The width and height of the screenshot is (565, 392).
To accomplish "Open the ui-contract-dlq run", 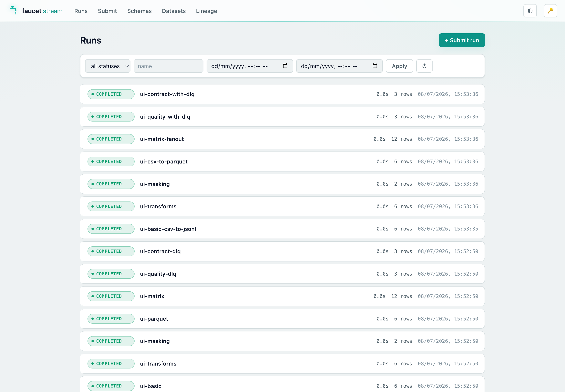I will (x=282, y=251).
